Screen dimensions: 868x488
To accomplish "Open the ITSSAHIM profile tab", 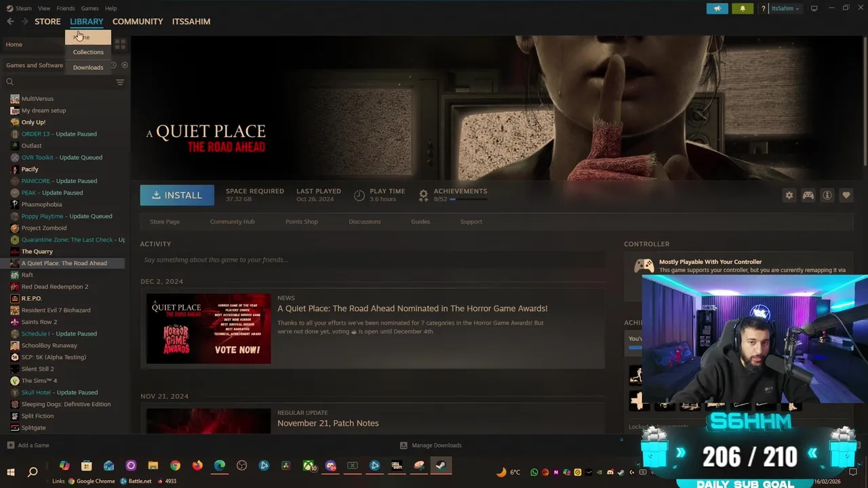I will click(191, 22).
